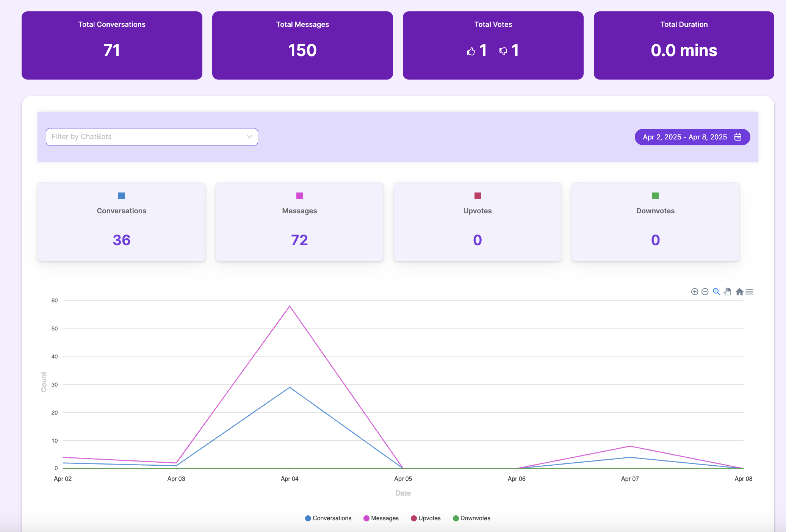This screenshot has width=786, height=532.
Task: Click the thumbs up votes icon
Action: click(471, 51)
